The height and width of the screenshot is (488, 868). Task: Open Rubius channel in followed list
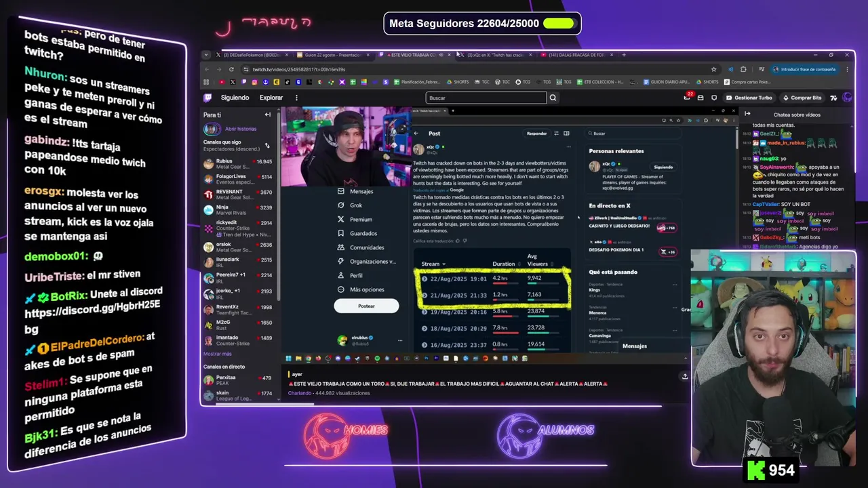click(237, 164)
